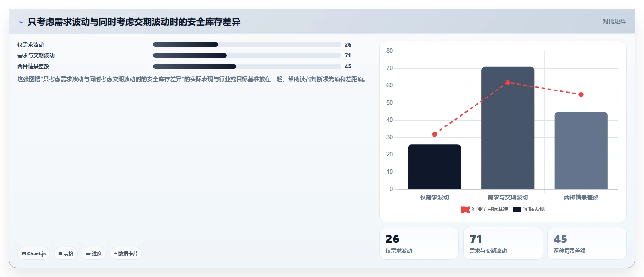This screenshot has width=644, height=277.
Task: Click value 71 next to the progress bar
Action: (x=348, y=55)
